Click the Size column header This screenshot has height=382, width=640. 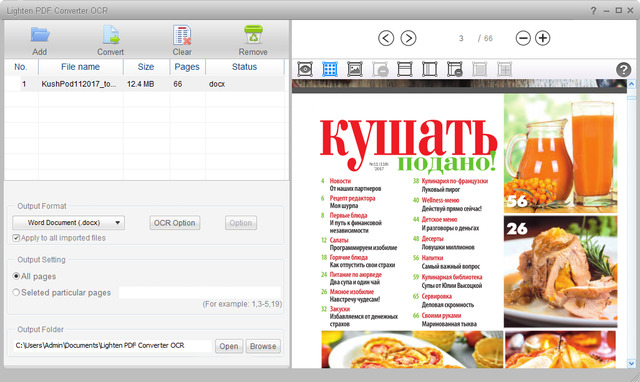point(146,67)
